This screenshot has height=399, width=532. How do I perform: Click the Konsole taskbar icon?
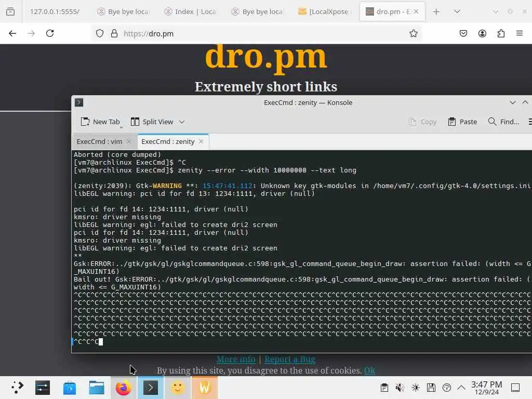(151, 388)
